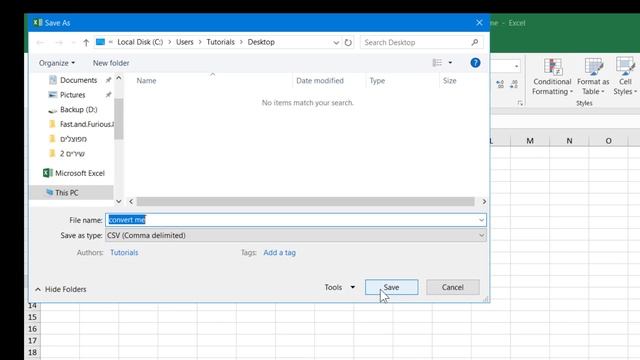640x360 pixels.
Task: Open Tools dropdown menu
Action: tap(340, 287)
